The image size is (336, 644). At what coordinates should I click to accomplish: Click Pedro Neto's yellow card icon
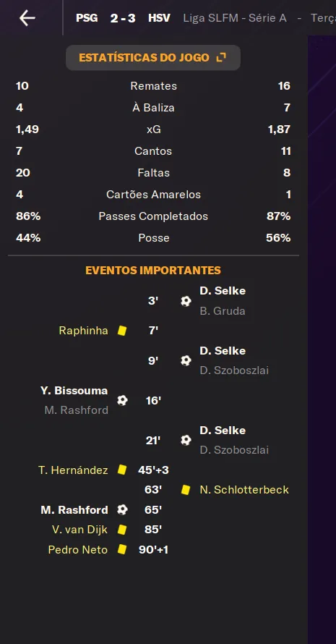(122, 549)
